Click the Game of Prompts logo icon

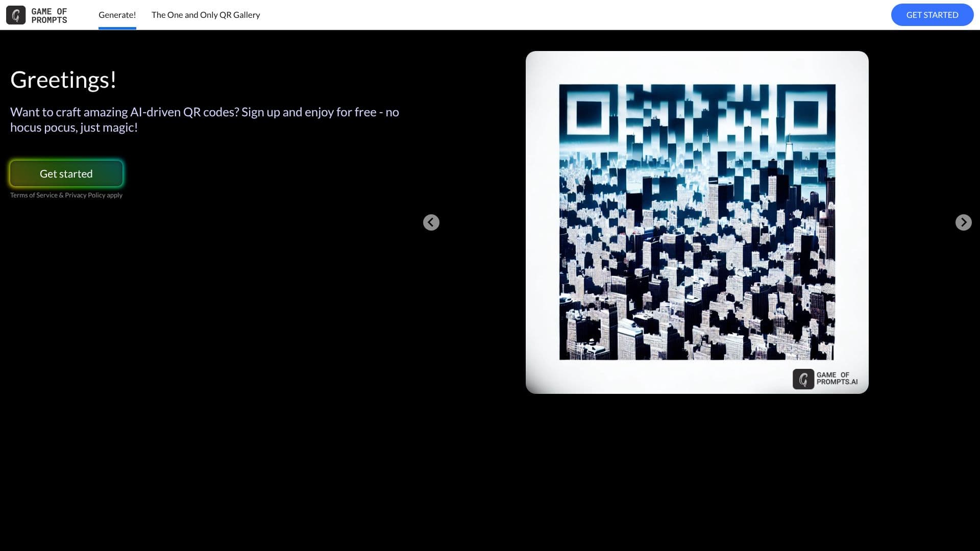coord(16,15)
